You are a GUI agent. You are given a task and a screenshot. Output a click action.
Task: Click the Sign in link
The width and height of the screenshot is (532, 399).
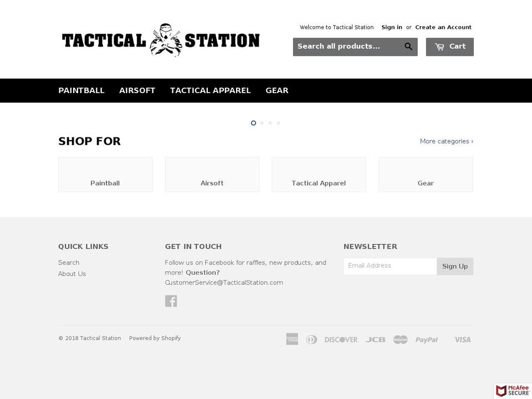(392, 27)
